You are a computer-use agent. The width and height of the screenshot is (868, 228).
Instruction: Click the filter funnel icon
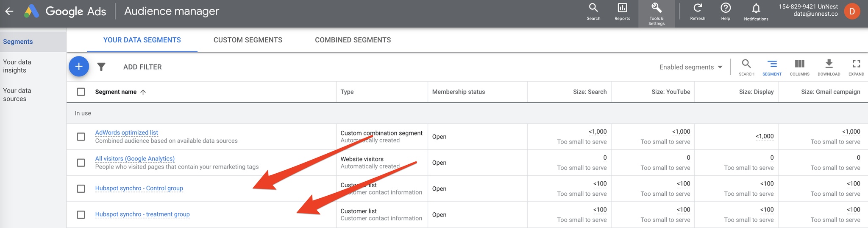point(101,67)
